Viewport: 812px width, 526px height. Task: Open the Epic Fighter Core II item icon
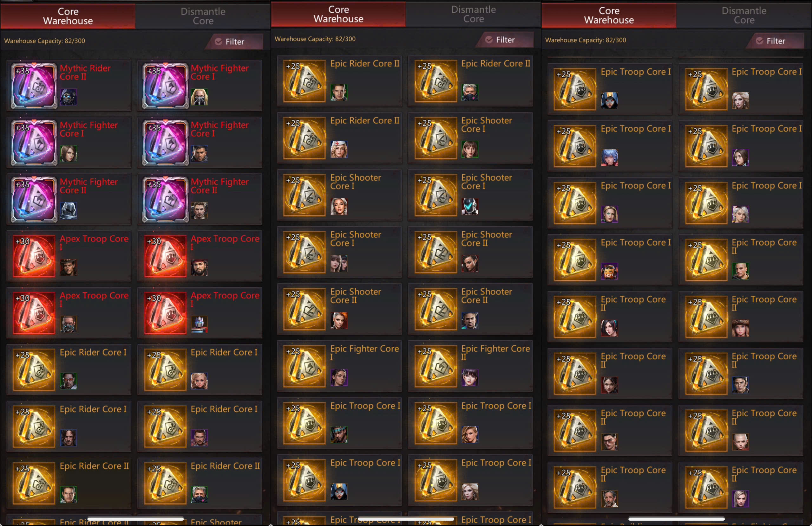point(436,366)
